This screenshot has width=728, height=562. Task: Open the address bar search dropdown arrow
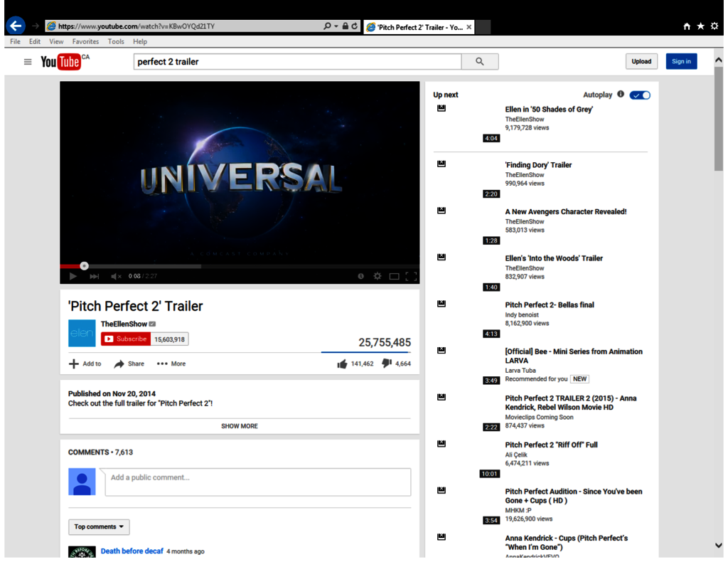pyautogui.click(x=336, y=26)
